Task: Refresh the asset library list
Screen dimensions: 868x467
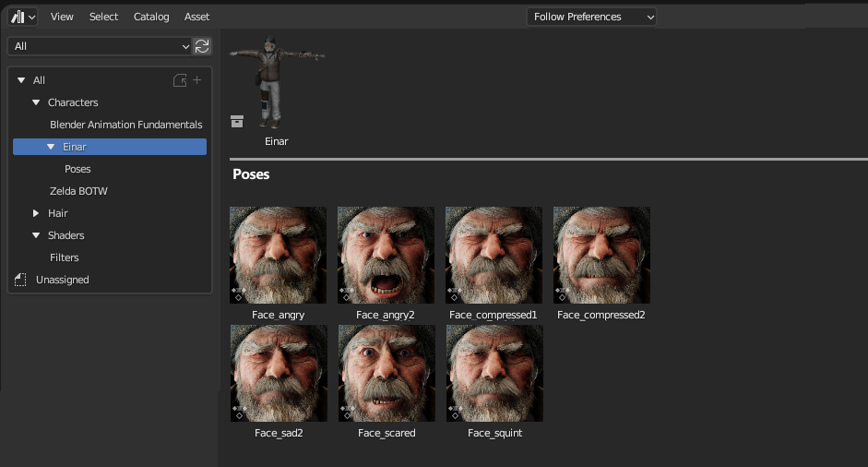Action: (x=202, y=46)
